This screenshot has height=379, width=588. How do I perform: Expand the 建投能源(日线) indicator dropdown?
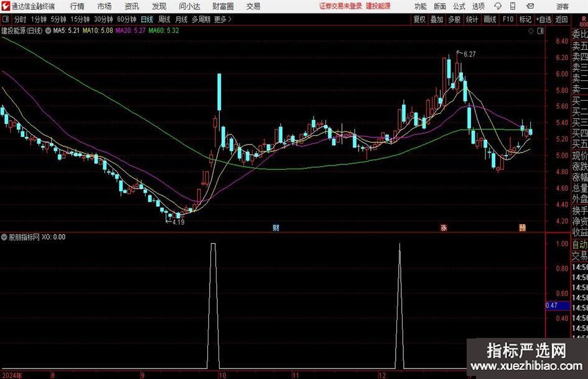click(49, 30)
